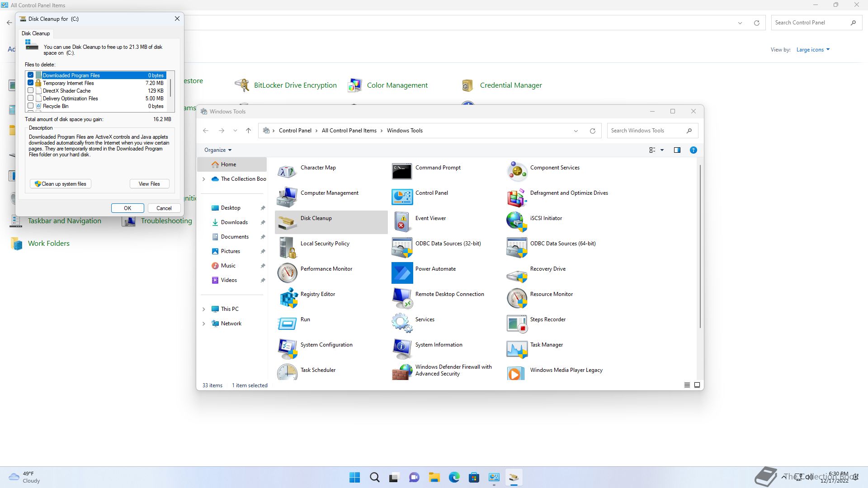The height and width of the screenshot is (488, 868).
Task: Open View by Large icons dropdown
Action: pyautogui.click(x=813, y=50)
